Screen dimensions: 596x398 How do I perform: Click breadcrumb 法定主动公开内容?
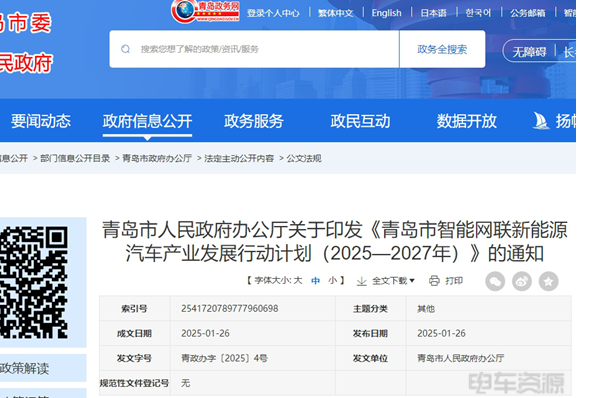tap(239, 158)
